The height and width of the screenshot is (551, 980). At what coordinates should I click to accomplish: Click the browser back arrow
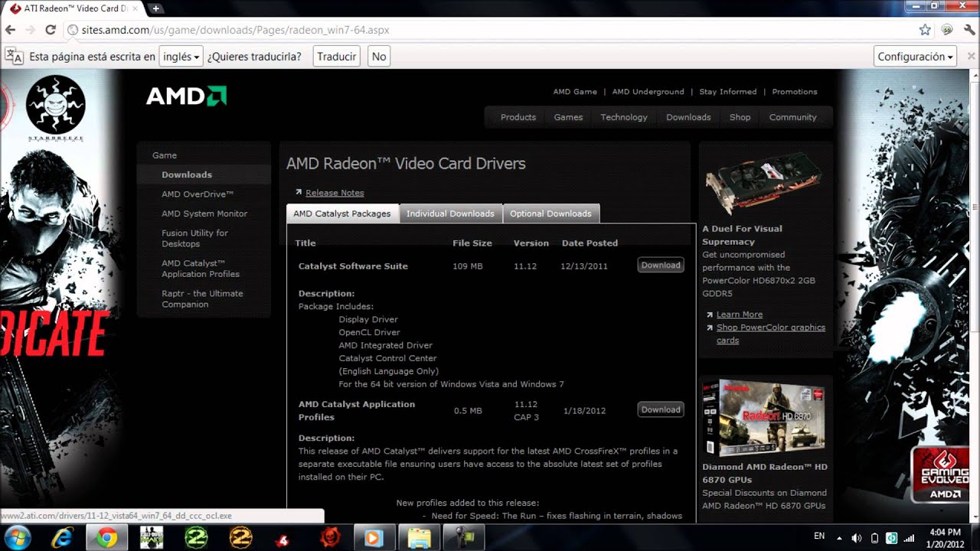coord(10,30)
